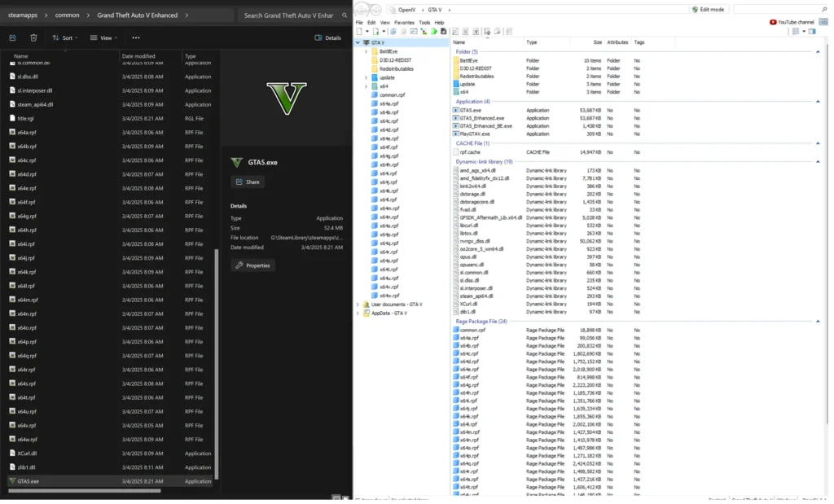Image resolution: width=834 pixels, height=504 pixels.
Task: Click the horizontal scrollbar in File Explorer
Action: click(85, 491)
